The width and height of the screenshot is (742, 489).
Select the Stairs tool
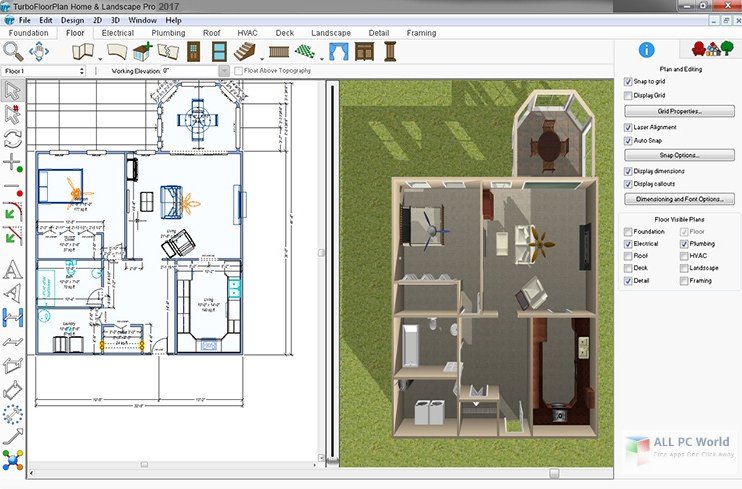(x=245, y=52)
